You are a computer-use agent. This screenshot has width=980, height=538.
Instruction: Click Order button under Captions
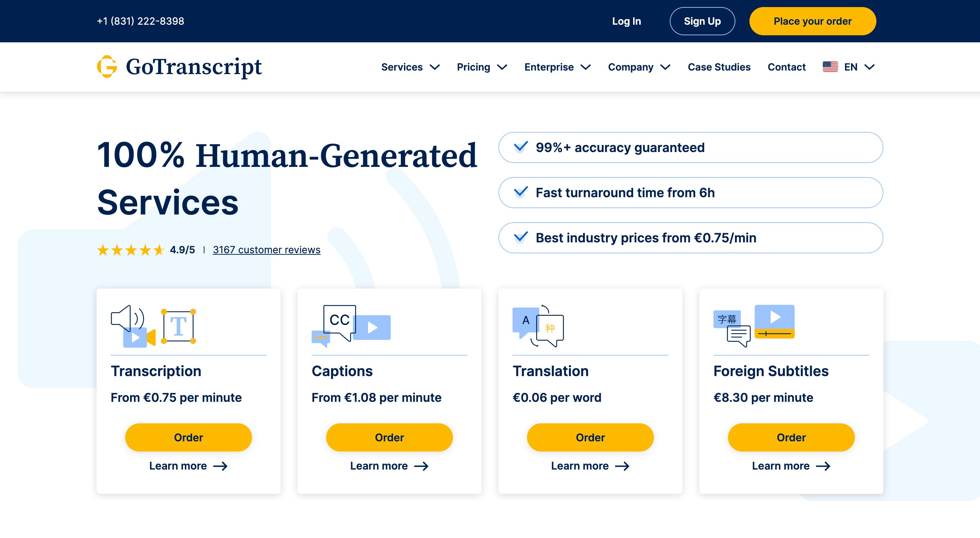click(x=389, y=437)
